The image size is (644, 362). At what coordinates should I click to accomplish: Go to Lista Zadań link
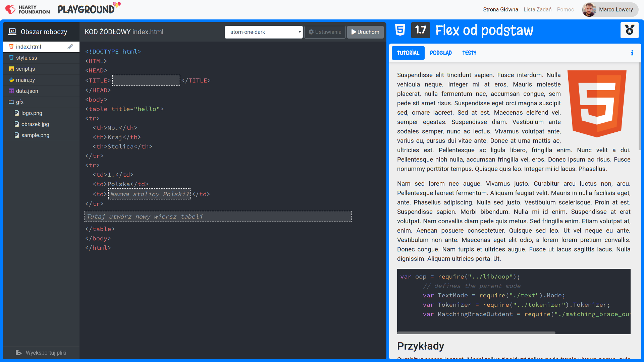(x=537, y=9)
